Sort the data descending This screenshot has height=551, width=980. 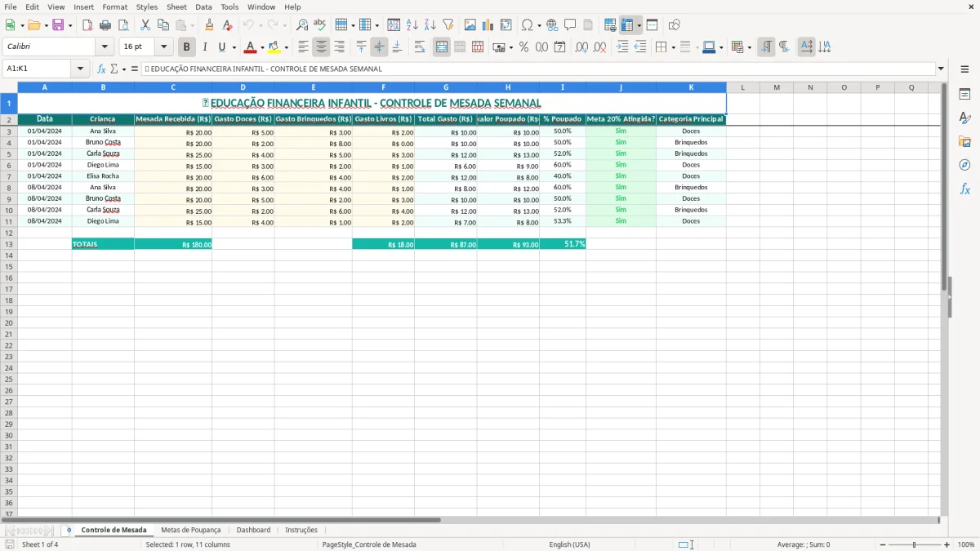coord(430,25)
